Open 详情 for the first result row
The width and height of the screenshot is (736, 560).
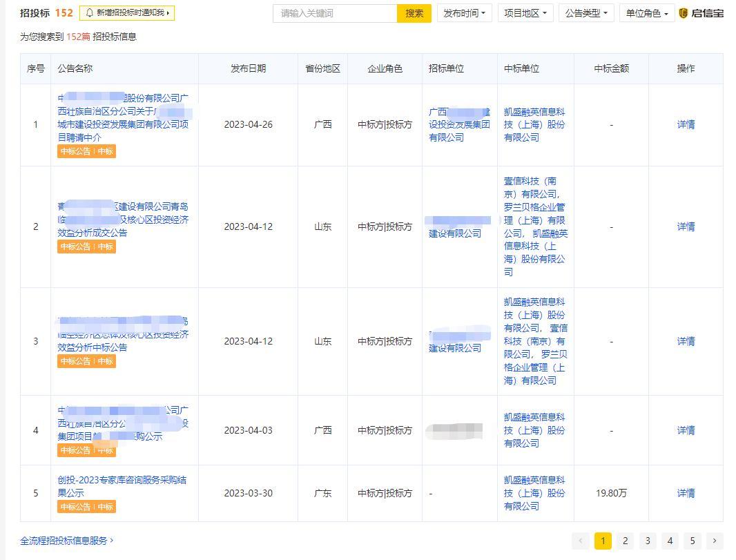click(x=684, y=124)
